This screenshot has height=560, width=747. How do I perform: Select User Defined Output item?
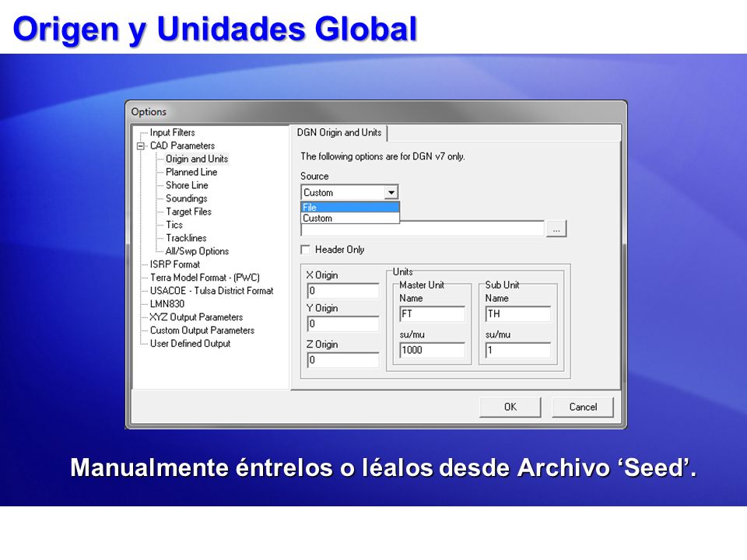click(x=190, y=343)
